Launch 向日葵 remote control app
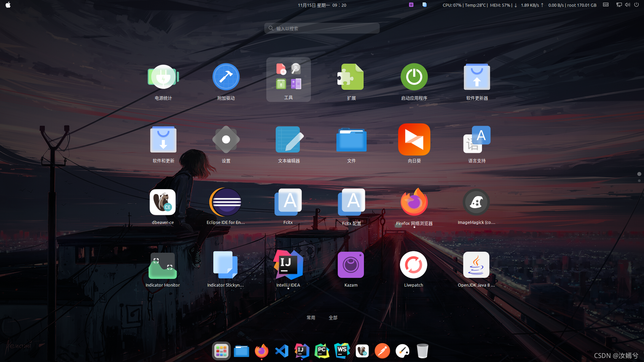 414,139
